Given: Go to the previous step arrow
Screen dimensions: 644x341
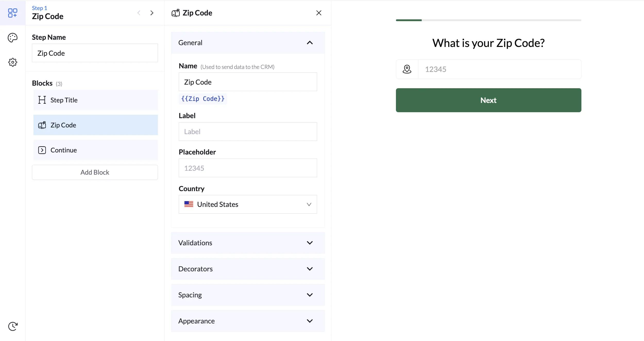Looking at the screenshot, I should click(x=139, y=13).
